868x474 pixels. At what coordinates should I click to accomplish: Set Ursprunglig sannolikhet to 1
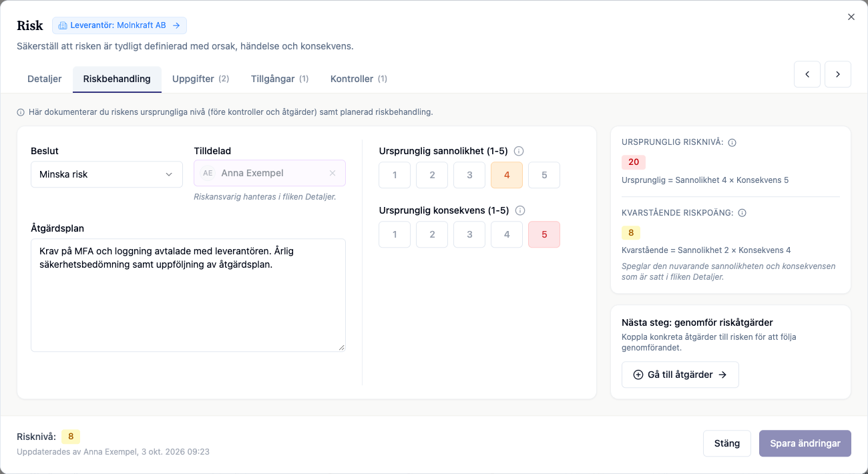click(395, 175)
